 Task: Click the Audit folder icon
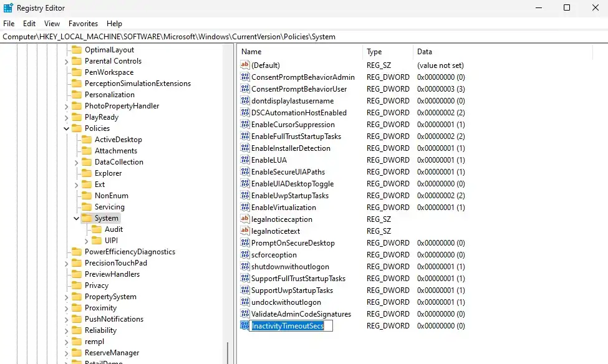click(x=97, y=229)
